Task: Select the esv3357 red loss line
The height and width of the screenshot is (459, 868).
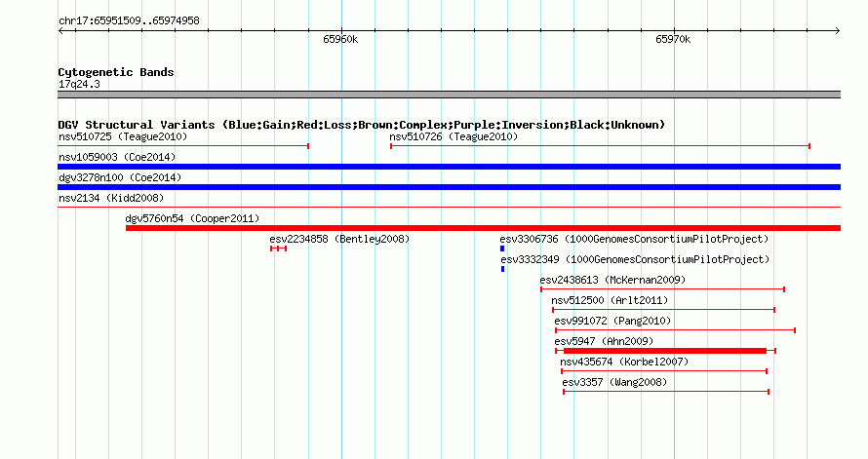Action: click(666, 392)
